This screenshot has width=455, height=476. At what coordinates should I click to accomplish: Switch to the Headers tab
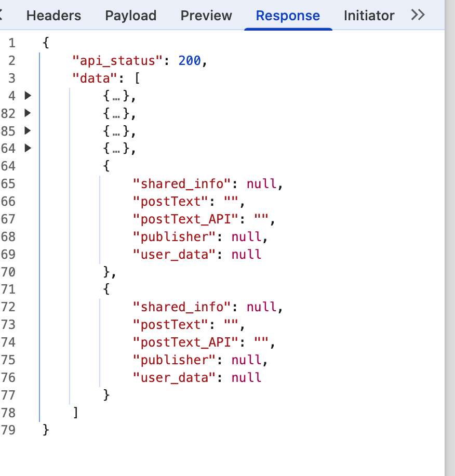point(53,16)
